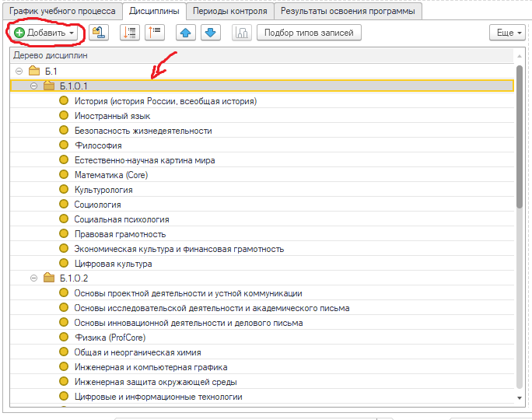Collapse the Б.1.О.2 tree node
The height and width of the screenshot is (420, 532).
point(33,278)
